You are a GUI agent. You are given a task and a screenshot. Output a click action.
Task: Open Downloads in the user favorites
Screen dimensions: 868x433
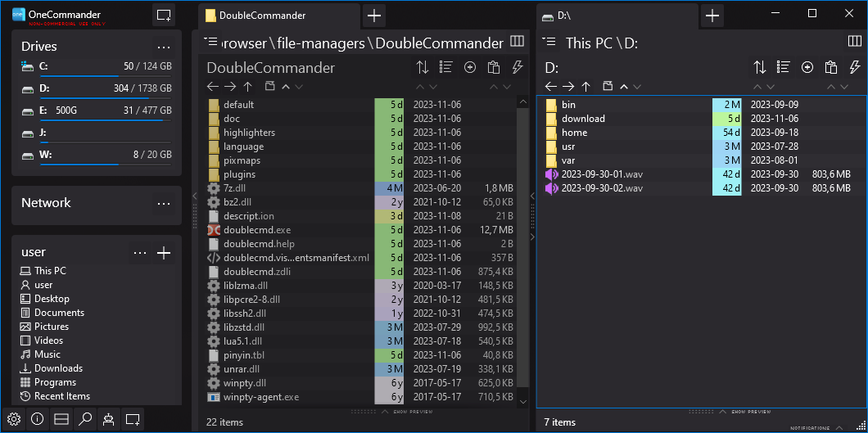tap(58, 368)
